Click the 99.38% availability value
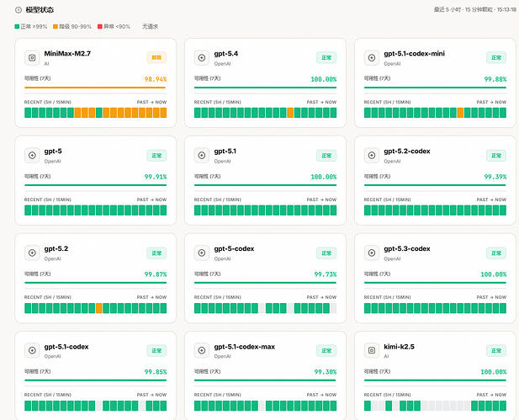The height and width of the screenshot is (420, 519). (326, 372)
